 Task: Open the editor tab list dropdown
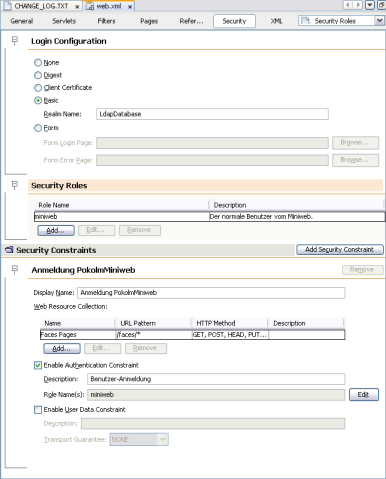tap(370, 5)
